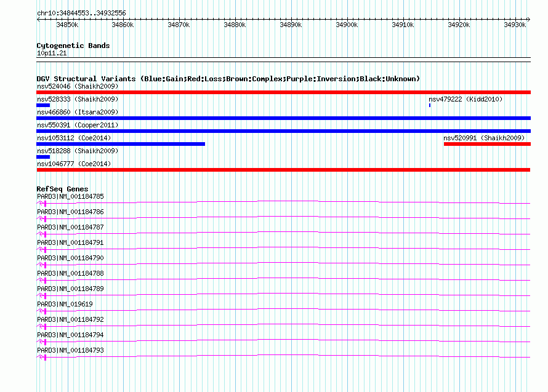
Task: Click the exon arrow glyph of NM_001184790
Action: (x=42, y=265)
